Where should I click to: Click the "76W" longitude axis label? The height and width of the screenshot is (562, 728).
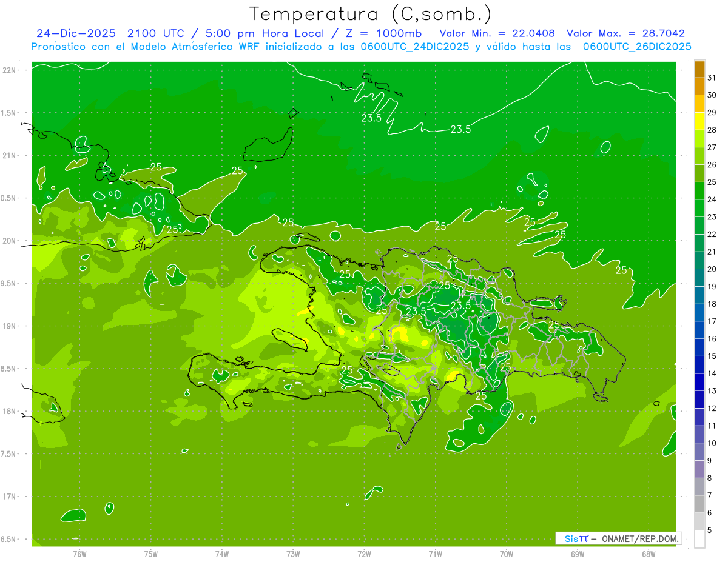point(79,554)
